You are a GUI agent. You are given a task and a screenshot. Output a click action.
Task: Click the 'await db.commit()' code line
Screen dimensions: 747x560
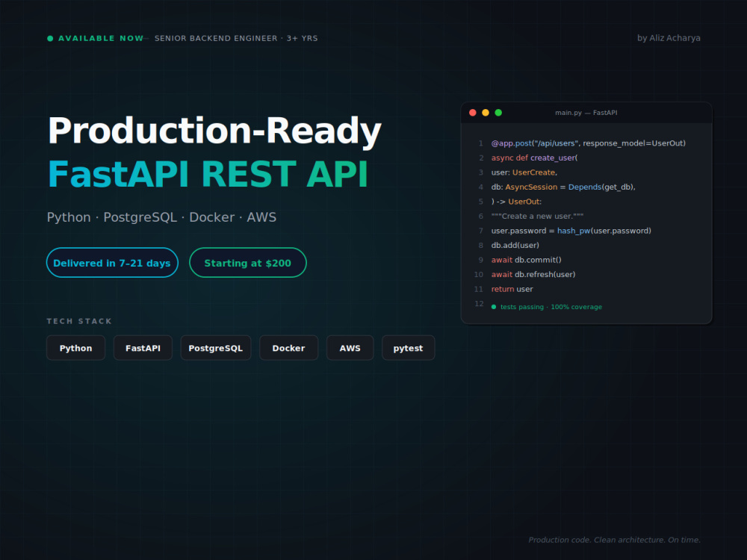527,260
